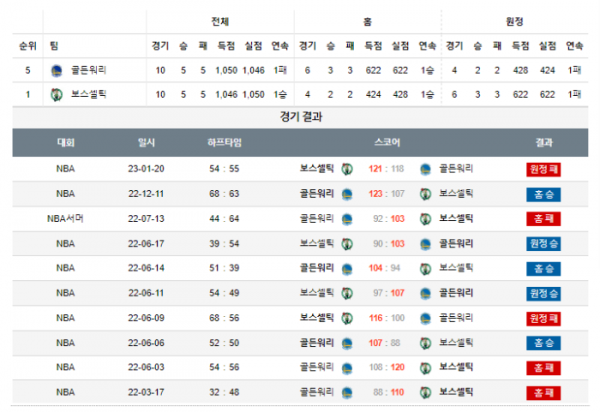
Task: Click the Celtics logo in the 23-01-20 match row
Action: (x=347, y=169)
